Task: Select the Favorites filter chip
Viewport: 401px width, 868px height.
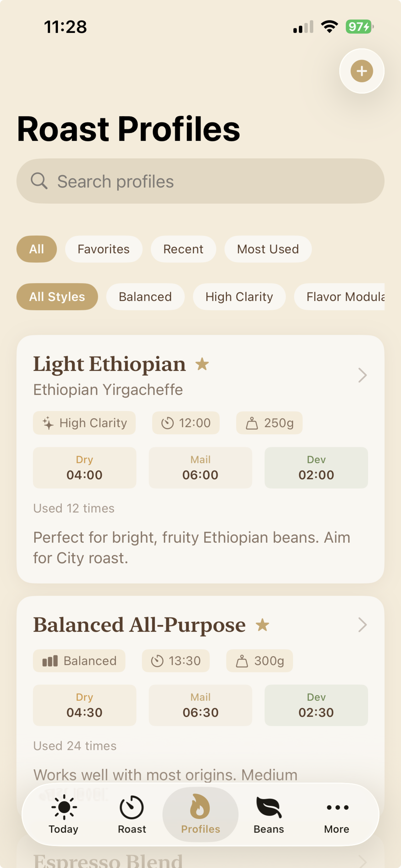Action: [x=103, y=249]
